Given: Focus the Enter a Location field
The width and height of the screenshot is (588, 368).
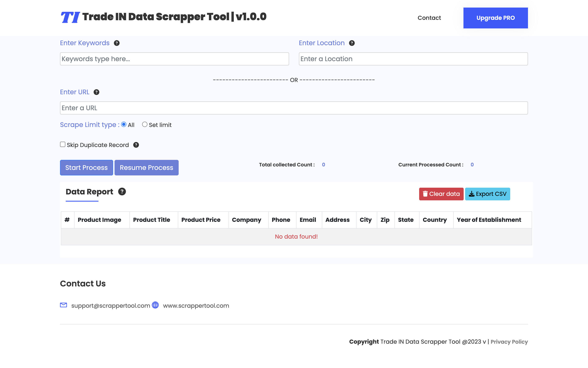Looking at the screenshot, I should pos(413,59).
